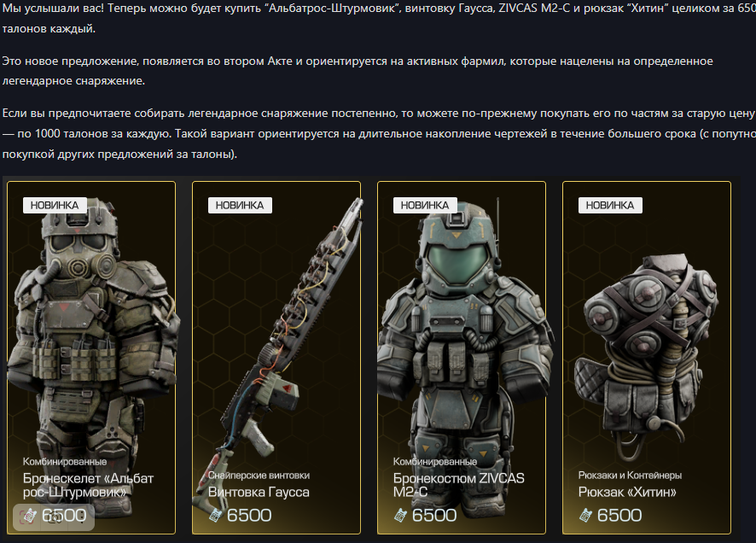Click the token icon beside the Рюкзак «Хитин» price
Viewport: 756px width, 543px height.
click(586, 516)
